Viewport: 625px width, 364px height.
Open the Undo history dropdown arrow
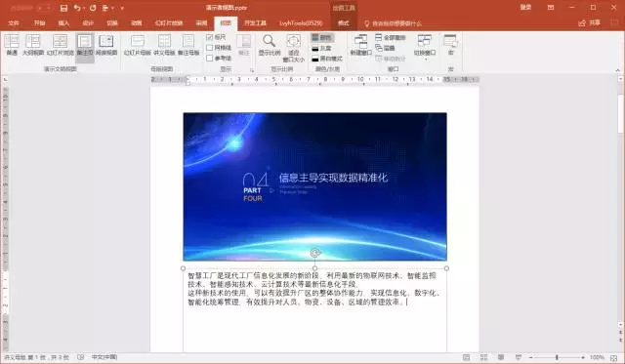[84, 9]
